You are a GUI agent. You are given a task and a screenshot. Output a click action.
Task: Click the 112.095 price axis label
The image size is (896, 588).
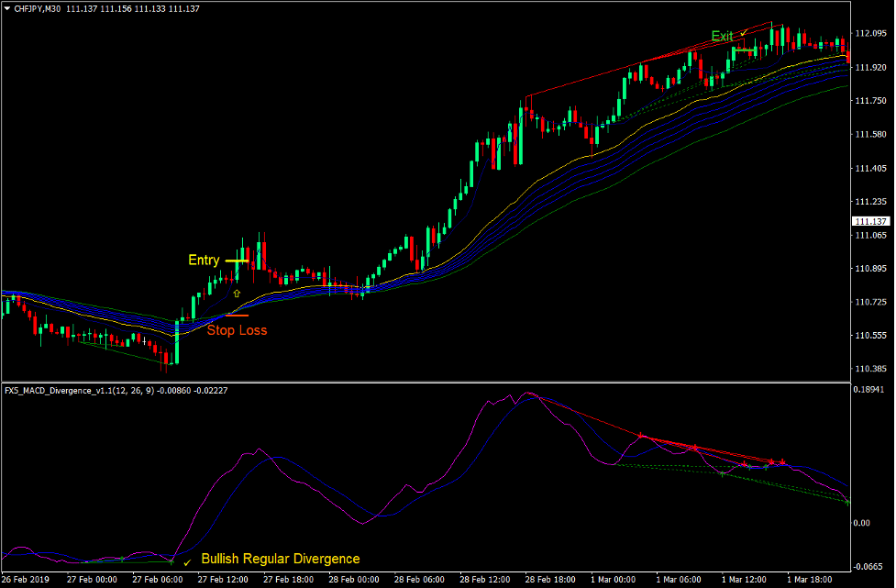coord(870,34)
